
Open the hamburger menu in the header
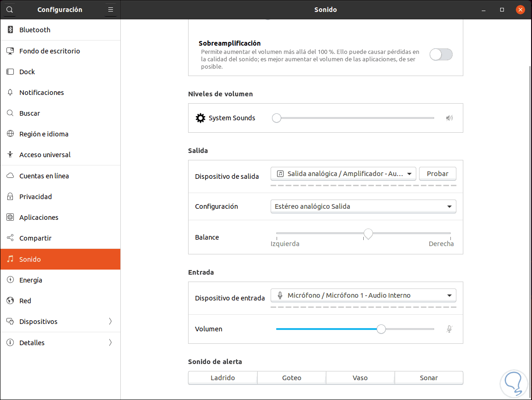pyautogui.click(x=110, y=10)
